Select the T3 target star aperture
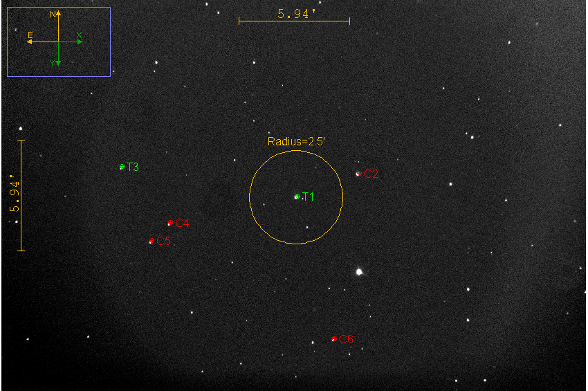This screenshot has height=391, width=588. (x=122, y=167)
